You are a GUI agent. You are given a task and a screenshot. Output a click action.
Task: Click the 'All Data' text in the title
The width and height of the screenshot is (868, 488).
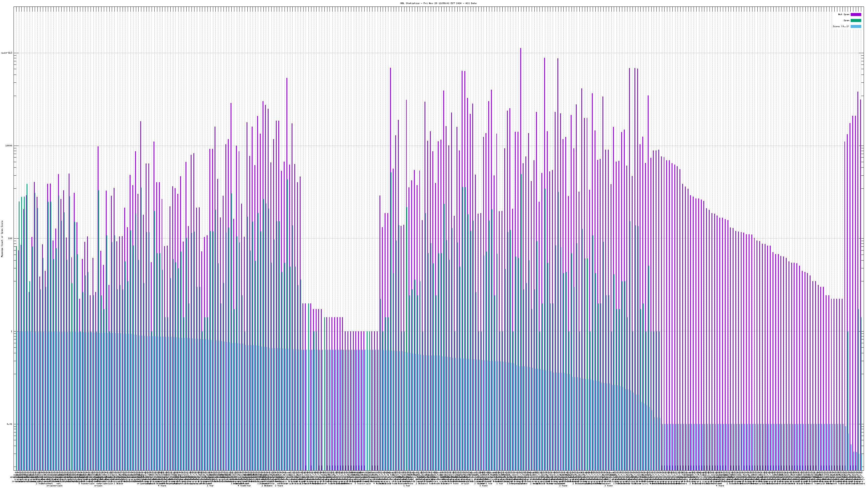tap(471, 3)
